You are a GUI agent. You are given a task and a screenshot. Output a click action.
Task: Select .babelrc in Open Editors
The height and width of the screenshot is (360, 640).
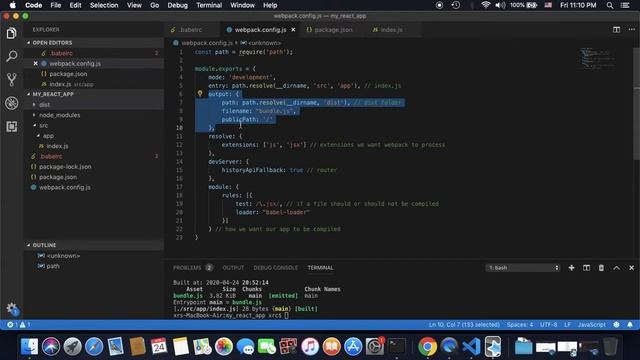(x=61, y=53)
